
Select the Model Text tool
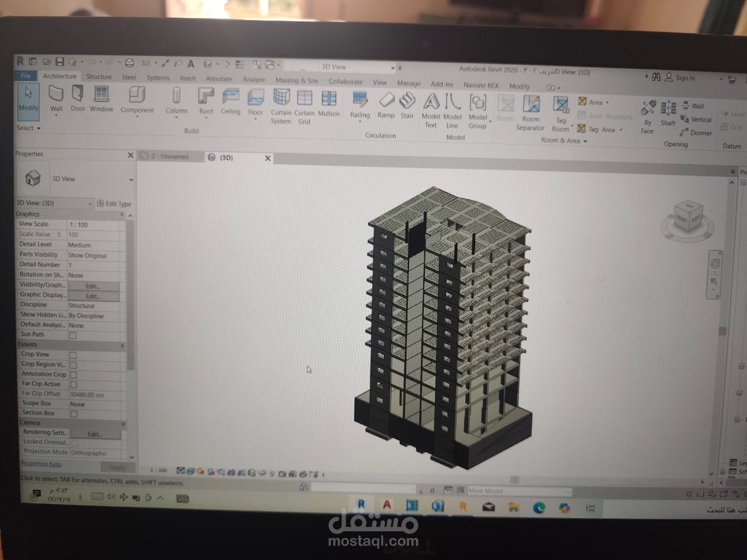click(x=431, y=108)
